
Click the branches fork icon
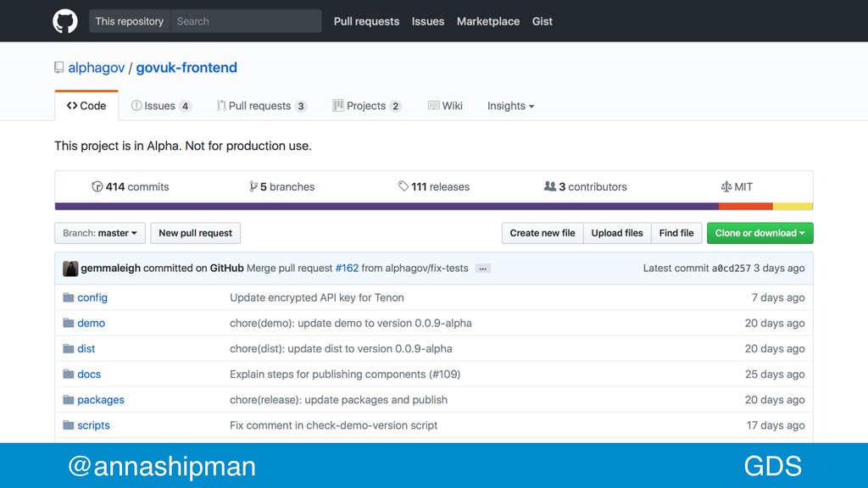[x=253, y=186]
